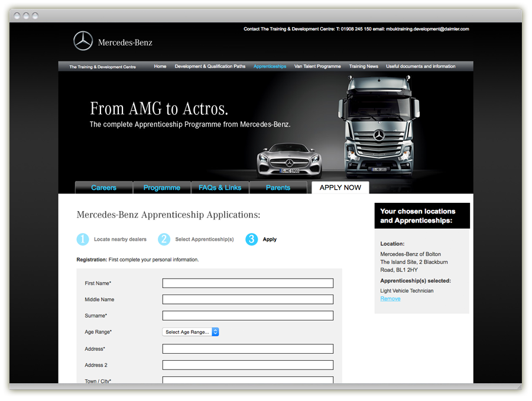Viewport: 532px width, 401px height.
Task: Remove the selected Light Vehicle Technician apprenticeship
Action: [390, 299]
